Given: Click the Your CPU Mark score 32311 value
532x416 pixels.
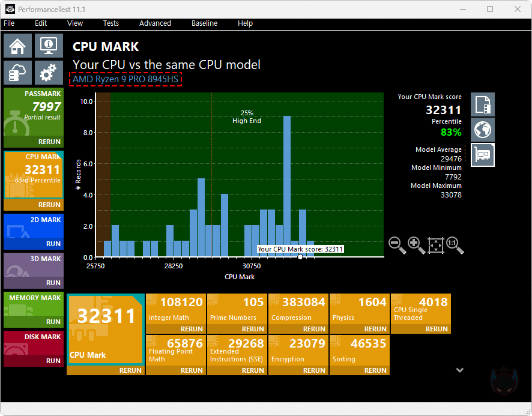Looking at the screenshot, I should 443,110.
